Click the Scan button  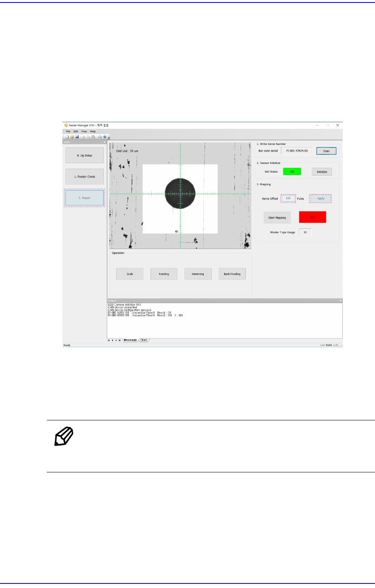click(326, 151)
